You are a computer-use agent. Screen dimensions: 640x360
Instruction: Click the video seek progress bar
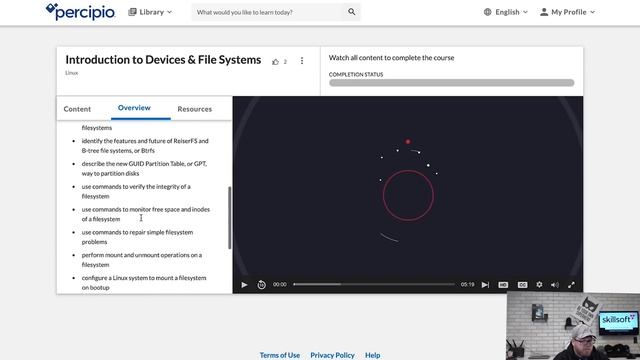[x=373, y=284]
